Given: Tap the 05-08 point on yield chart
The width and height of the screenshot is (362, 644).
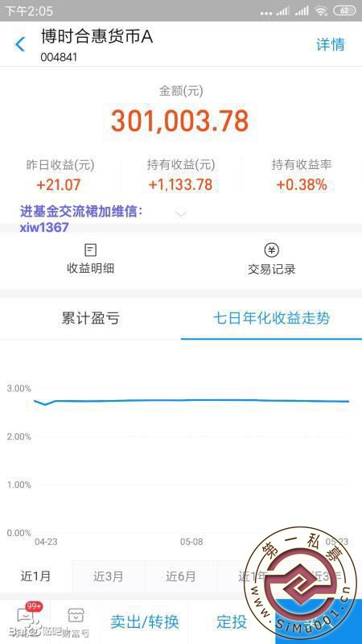Looking at the screenshot, I should coord(191,399).
